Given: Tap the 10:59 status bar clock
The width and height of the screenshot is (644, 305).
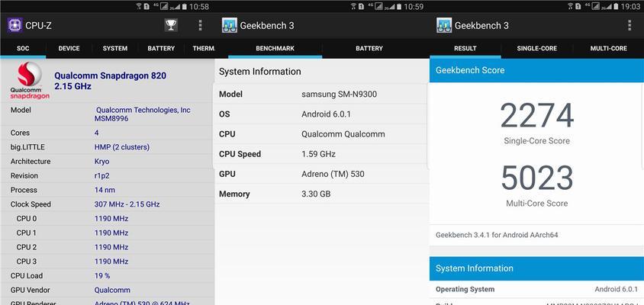Looking at the screenshot, I should (414, 7).
